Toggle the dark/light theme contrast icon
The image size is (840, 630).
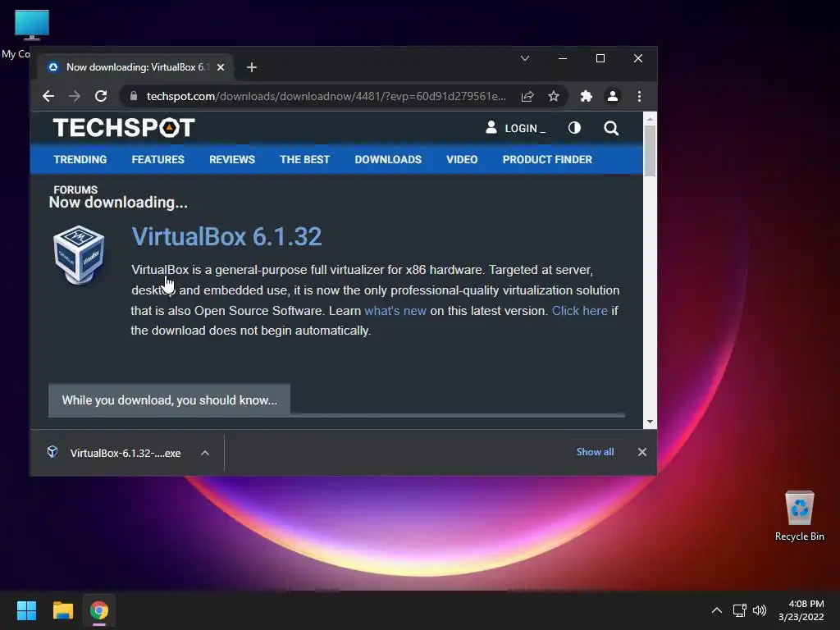[574, 128]
